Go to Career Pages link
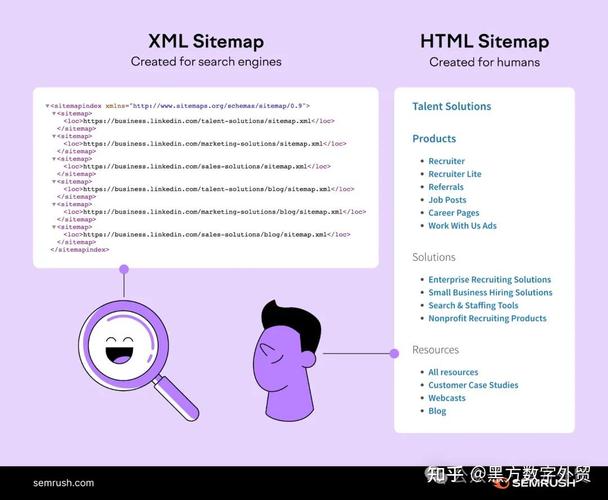Screen dimensions: 608x500 454,213
